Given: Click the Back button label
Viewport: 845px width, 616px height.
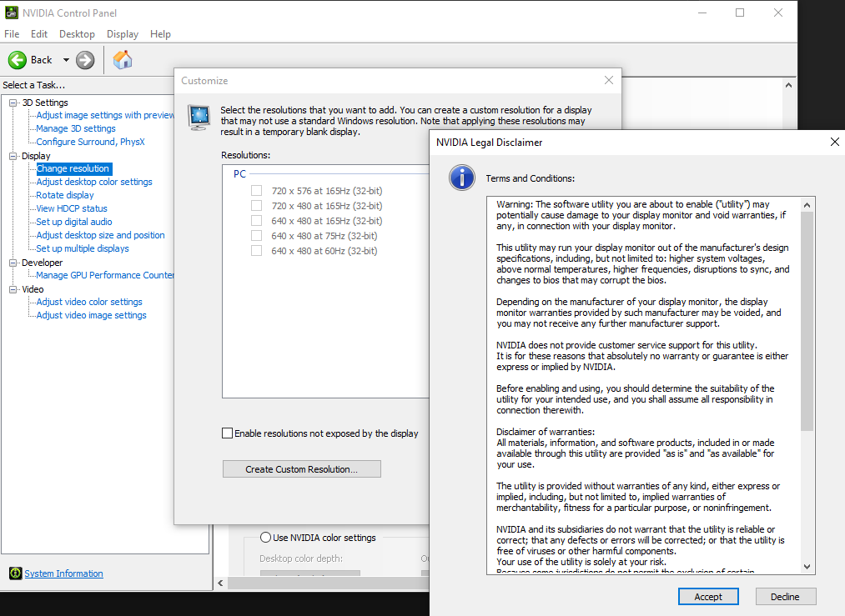Looking at the screenshot, I should [x=42, y=60].
